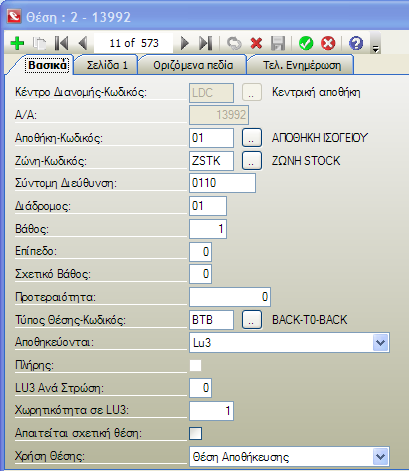Open the Χρήση Θέσης dropdown
The height and width of the screenshot is (471, 409).
[380, 457]
